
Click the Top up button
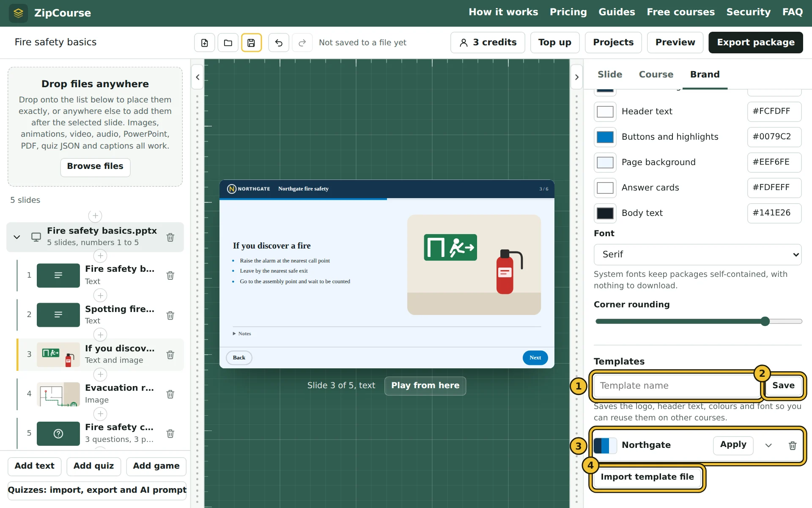(555, 43)
